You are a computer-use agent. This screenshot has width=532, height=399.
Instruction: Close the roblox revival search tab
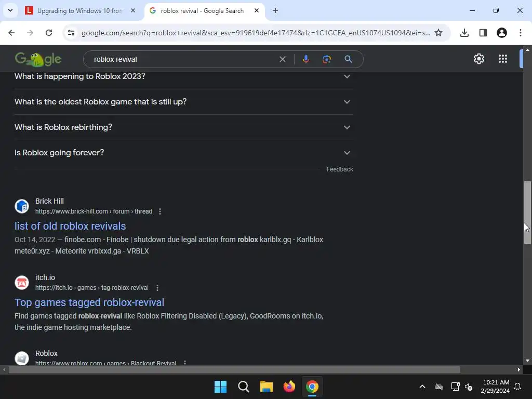257,10
